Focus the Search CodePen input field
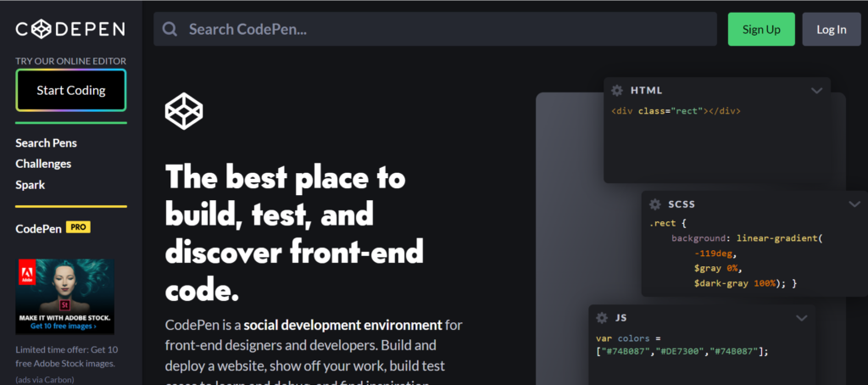Image resolution: width=868 pixels, height=385 pixels. (435, 30)
